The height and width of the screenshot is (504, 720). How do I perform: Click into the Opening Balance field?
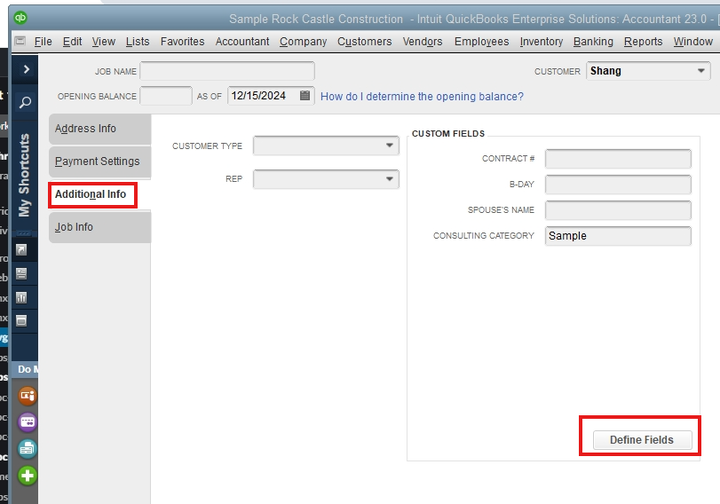(x=166, y=96)
